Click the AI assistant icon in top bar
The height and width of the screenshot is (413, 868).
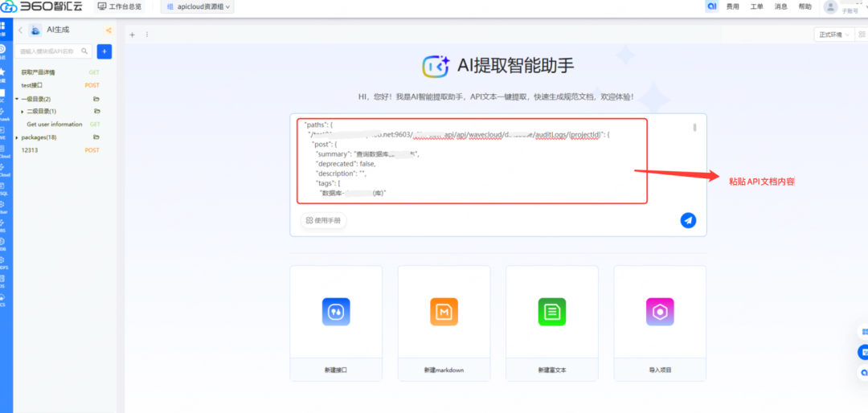point(711,6)
